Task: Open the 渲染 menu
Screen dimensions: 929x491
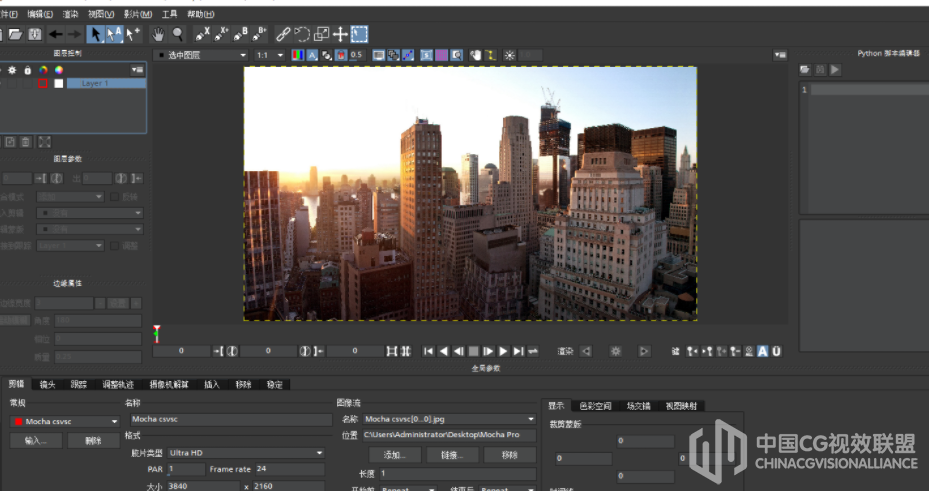Action: pos(71,14)
